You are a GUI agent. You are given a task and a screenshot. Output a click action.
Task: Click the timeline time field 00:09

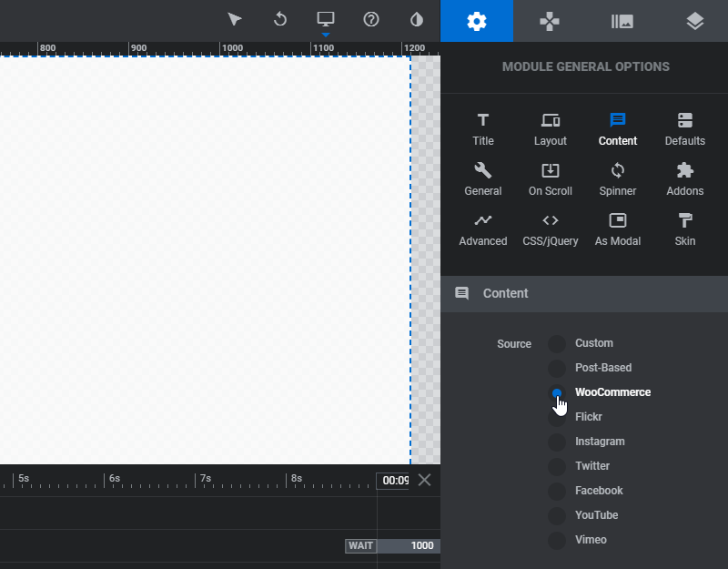click(x=393, y=481)
